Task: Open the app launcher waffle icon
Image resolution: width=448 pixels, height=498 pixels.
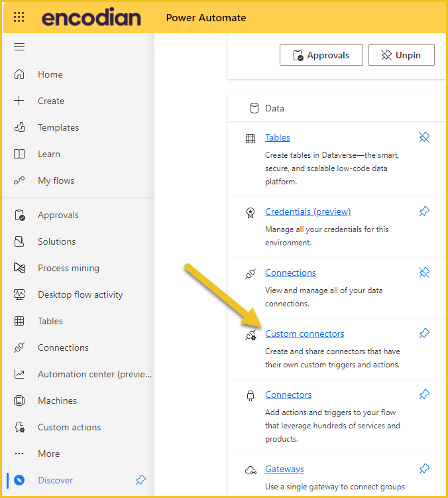Action: pos(19,17)
